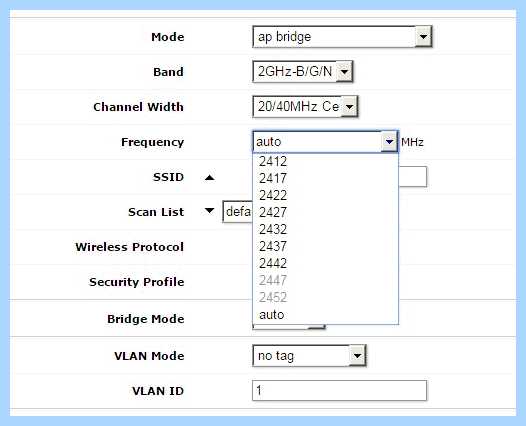
Task: Collapse the Frequency combo box arrow
Action: pyautogui.click(x=389, y=142)
